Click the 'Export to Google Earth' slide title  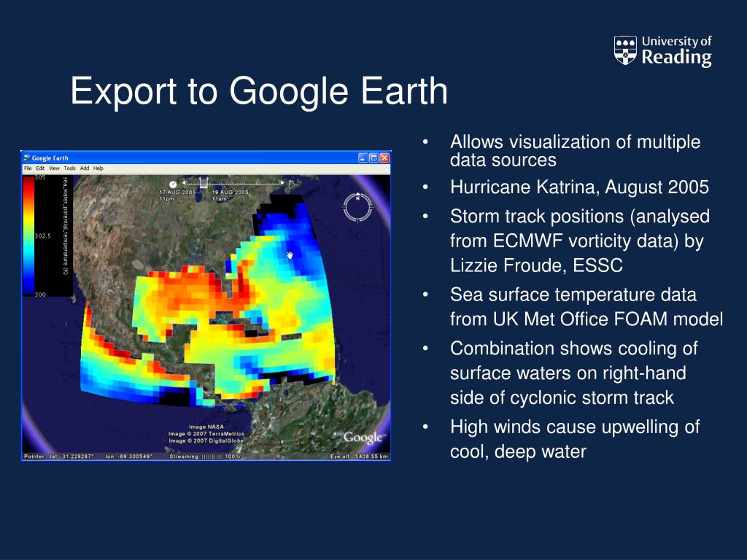tap(259, 90)
